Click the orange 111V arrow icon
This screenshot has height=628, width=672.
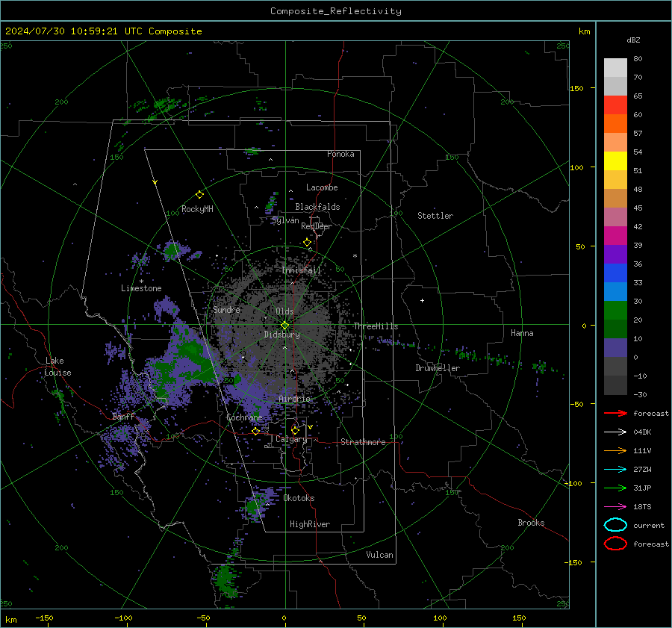(615, 450)
